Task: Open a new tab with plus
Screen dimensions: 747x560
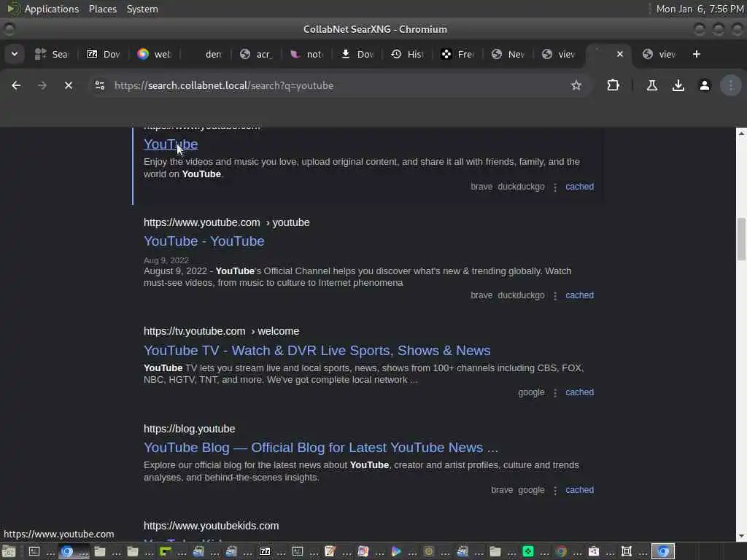Action: (x=697, y=54)
